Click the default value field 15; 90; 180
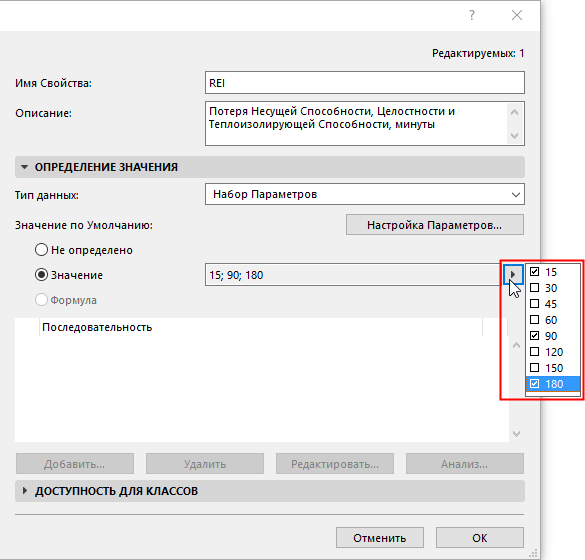Viewport: 585px width, 560px height. click(353, 275)
